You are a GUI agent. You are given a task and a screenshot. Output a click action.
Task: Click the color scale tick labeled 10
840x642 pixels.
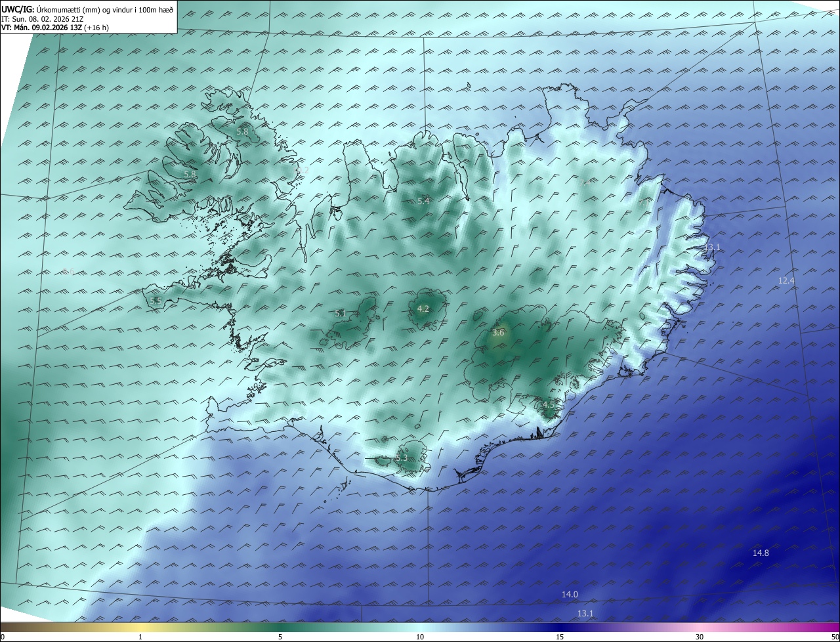[420, 637]
